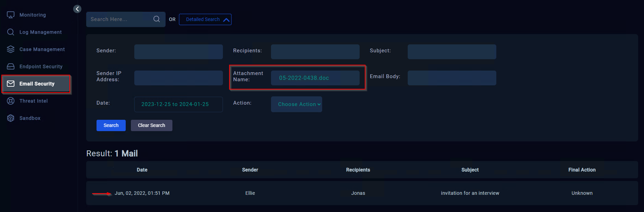Click the Case Management layers icon
Viewport: 644px width, 212px height.
pos(11,49)
